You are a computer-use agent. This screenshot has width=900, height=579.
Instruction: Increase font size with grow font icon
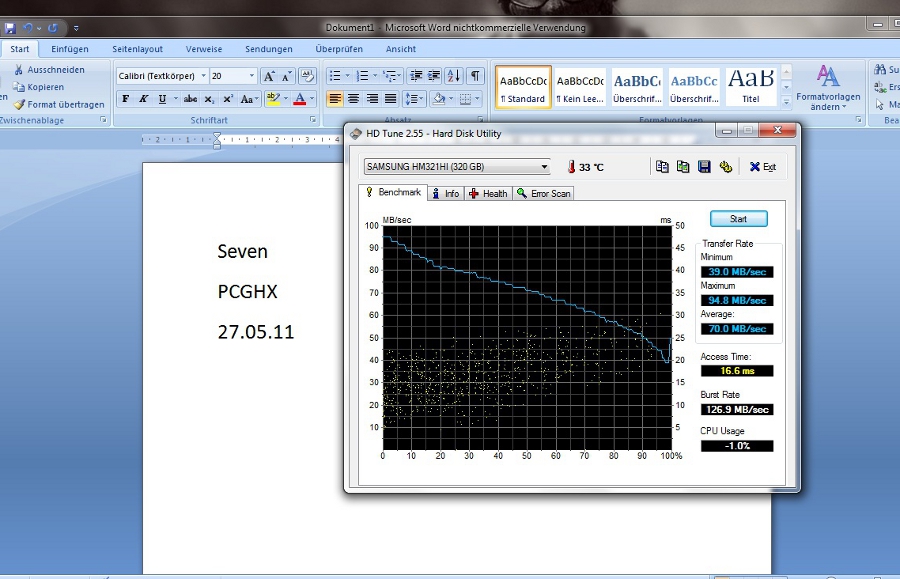point(269,76)
